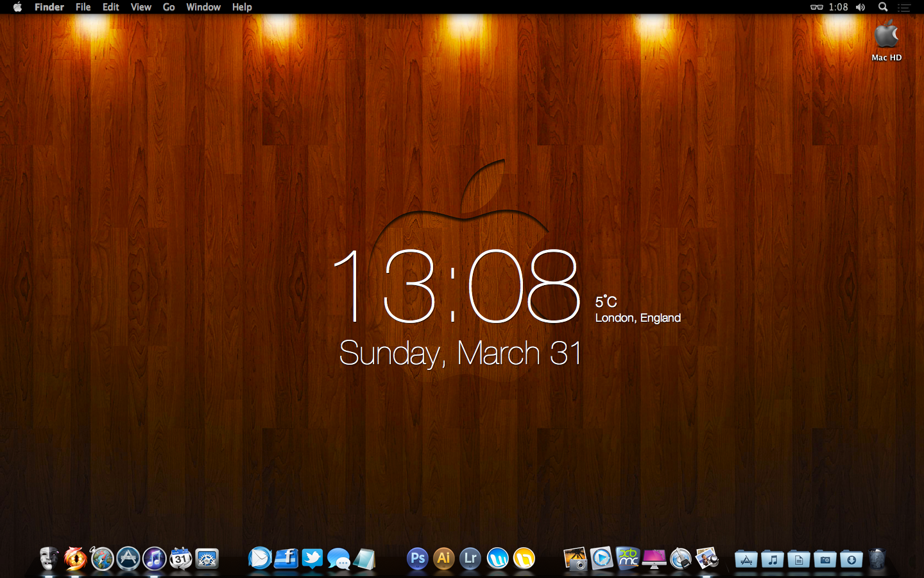The image size is (924, 578).
Task: Open the round App Store dock icon
Action: (128, 559)
